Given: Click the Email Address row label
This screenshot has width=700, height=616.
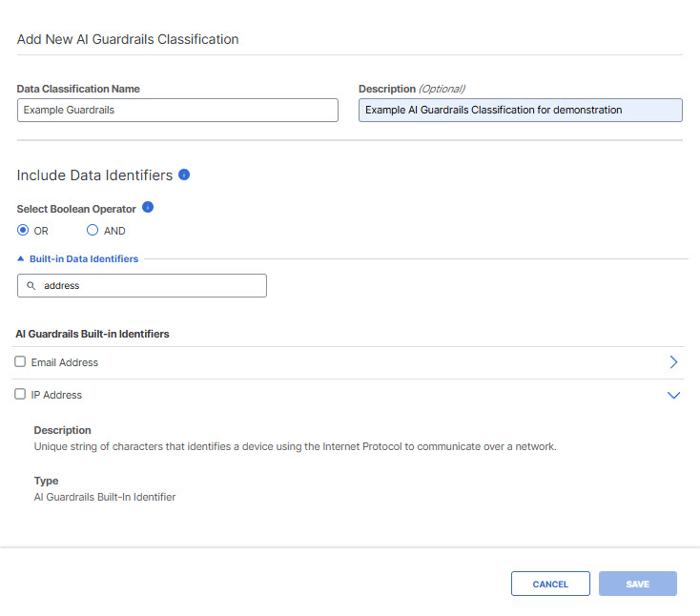Looking at the screenshot, I should point(65,362).
